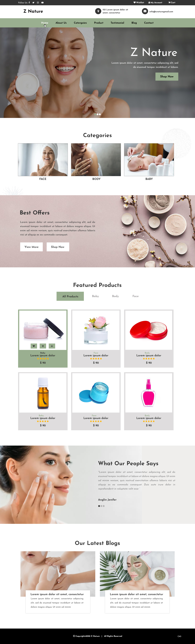Select the second testimonial carousel dot
This screenshot has height=644, width=195.
tap(101, 506)
